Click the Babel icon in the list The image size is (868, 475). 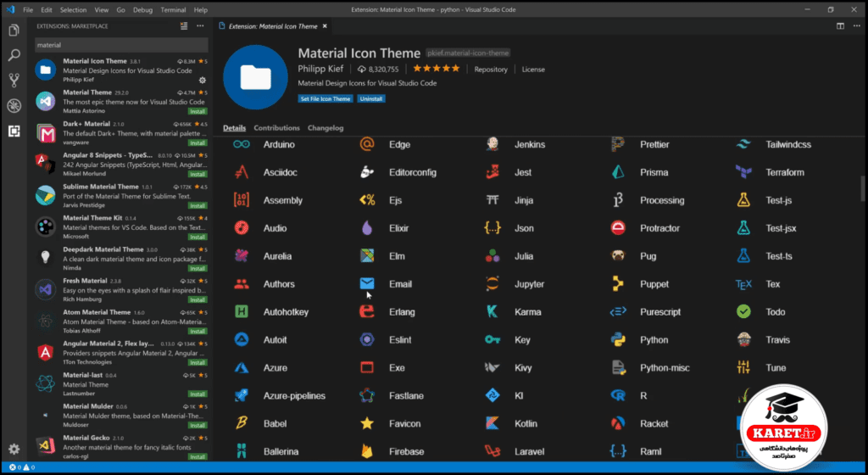click(242, 423)
